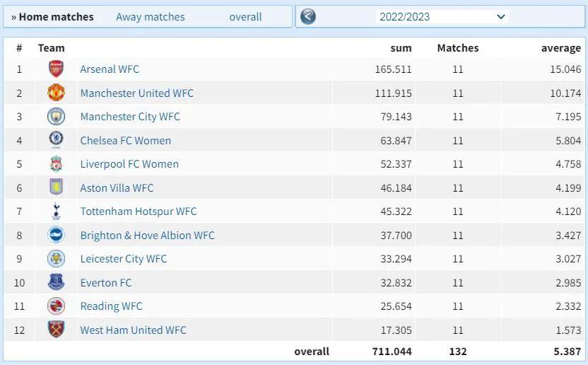Image resolution: width=588 pixels, height=365 pixels.
Task: Sort table by the average column header
Action: (x=560, y=48)
